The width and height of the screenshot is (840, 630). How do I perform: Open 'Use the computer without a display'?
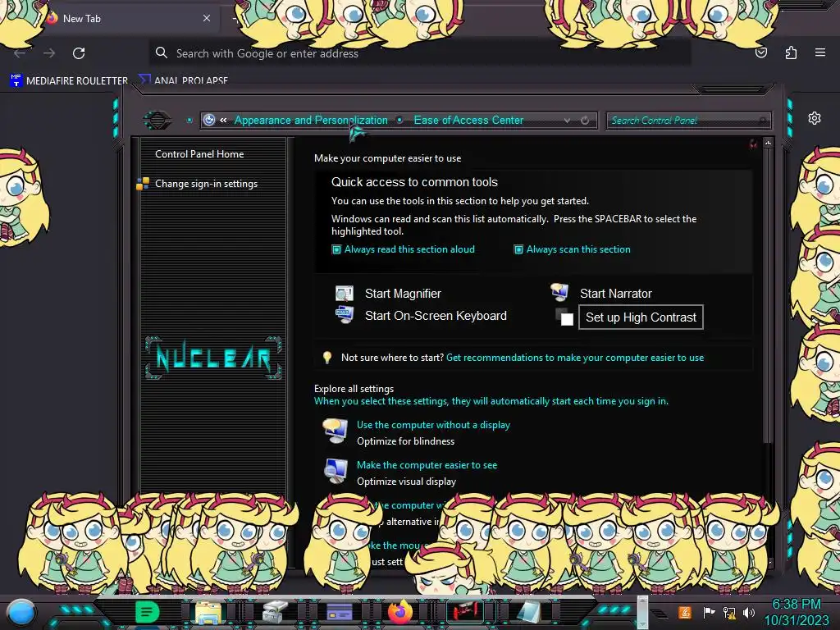(x=433, y=425)
